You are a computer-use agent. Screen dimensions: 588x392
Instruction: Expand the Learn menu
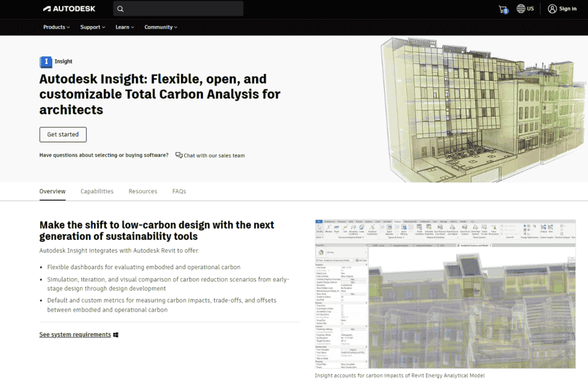(x=125, y=27)
